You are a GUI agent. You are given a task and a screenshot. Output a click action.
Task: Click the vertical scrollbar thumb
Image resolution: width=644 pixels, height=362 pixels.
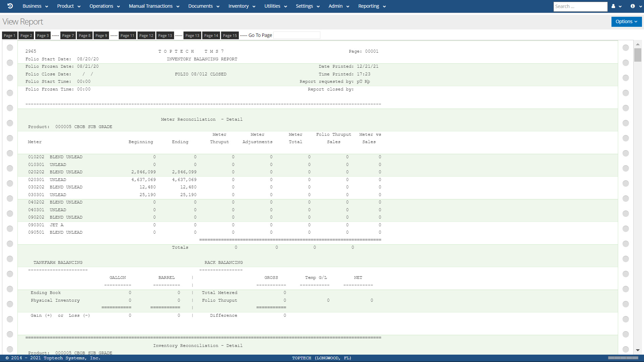coord(638,55)
